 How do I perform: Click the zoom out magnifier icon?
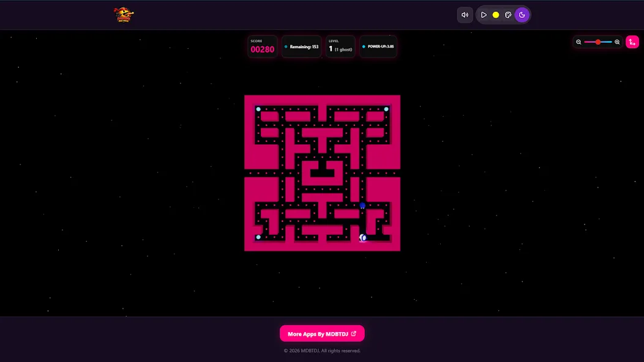(x=578, y=42)
